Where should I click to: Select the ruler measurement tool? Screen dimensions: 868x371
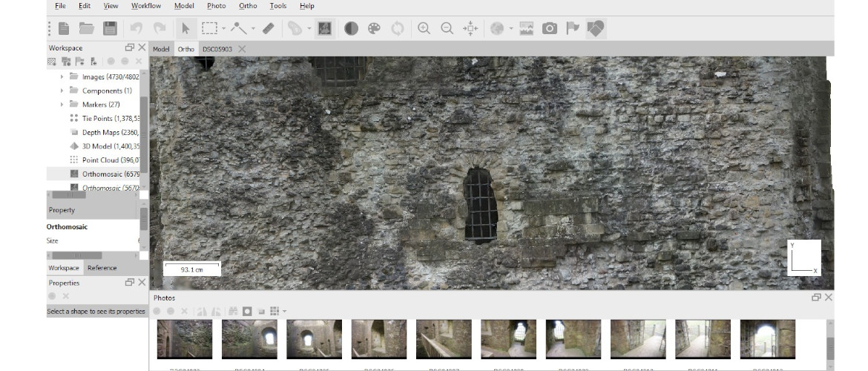[269, 28]
